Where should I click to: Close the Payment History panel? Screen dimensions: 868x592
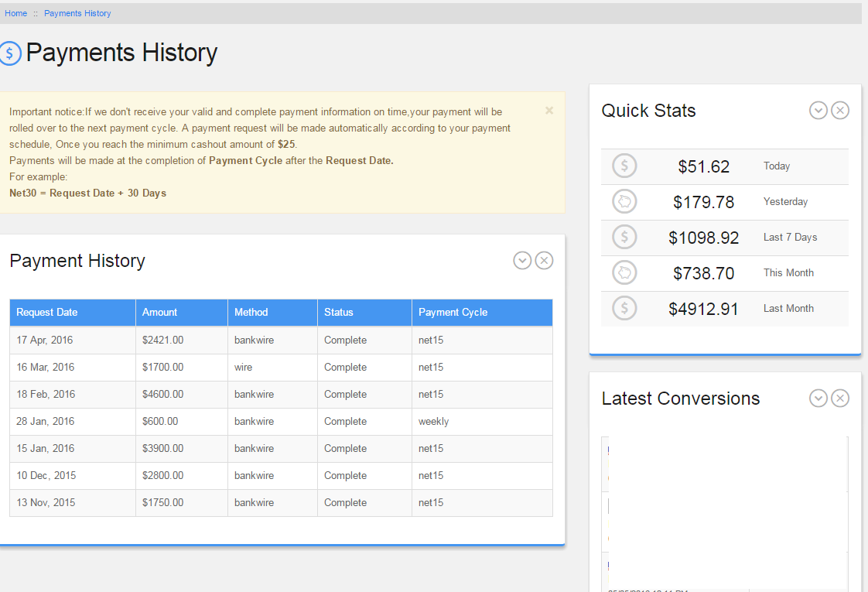[544, 261]
